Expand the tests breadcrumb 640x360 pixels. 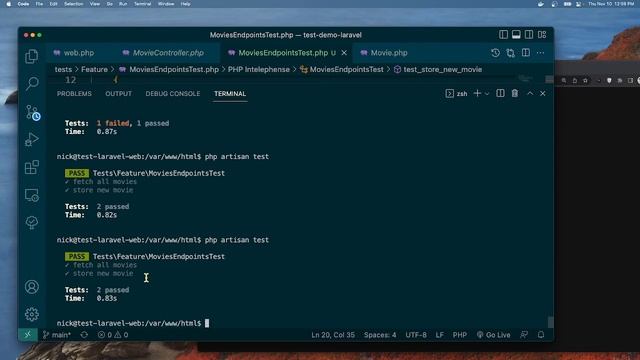point(63,69)
